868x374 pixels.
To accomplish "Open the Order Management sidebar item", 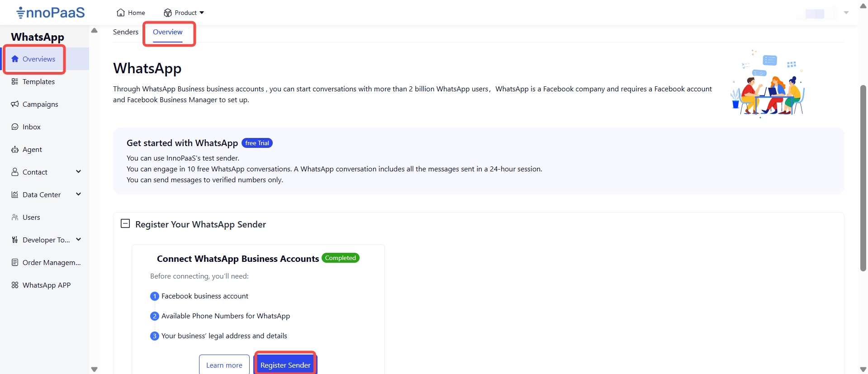I will click(x=44, y=262).
